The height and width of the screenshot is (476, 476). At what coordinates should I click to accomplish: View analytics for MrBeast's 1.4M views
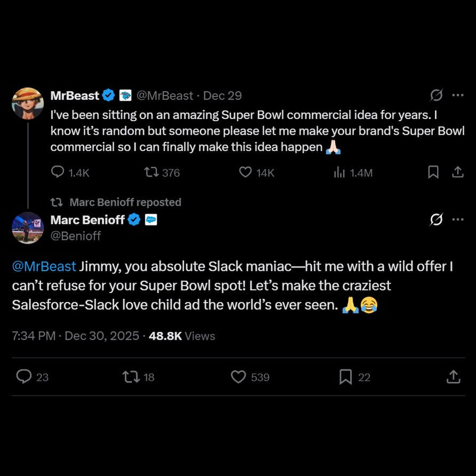pos(340,172)
